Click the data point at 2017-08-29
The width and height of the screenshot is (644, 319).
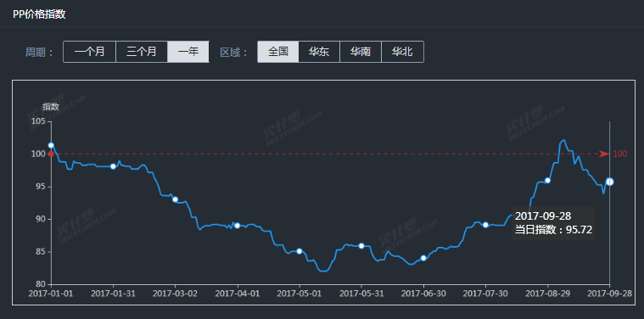click(547, 181)
